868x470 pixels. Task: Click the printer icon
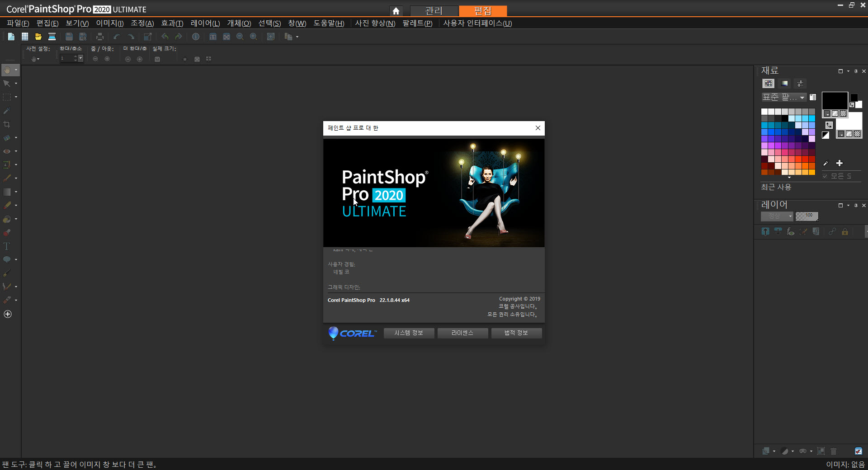[100, 37]
